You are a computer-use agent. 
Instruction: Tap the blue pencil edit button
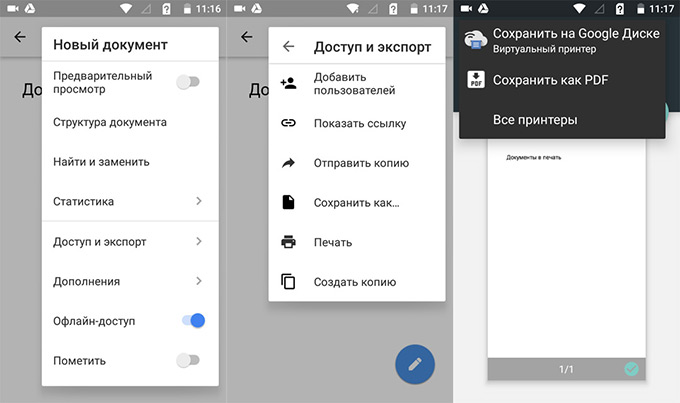click(x=415, y=364)
